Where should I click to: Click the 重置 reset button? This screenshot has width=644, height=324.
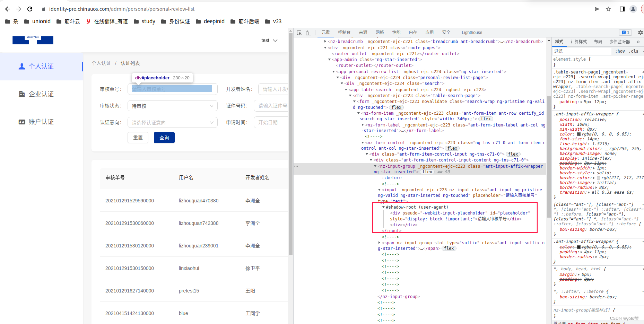tap(138, 137)
